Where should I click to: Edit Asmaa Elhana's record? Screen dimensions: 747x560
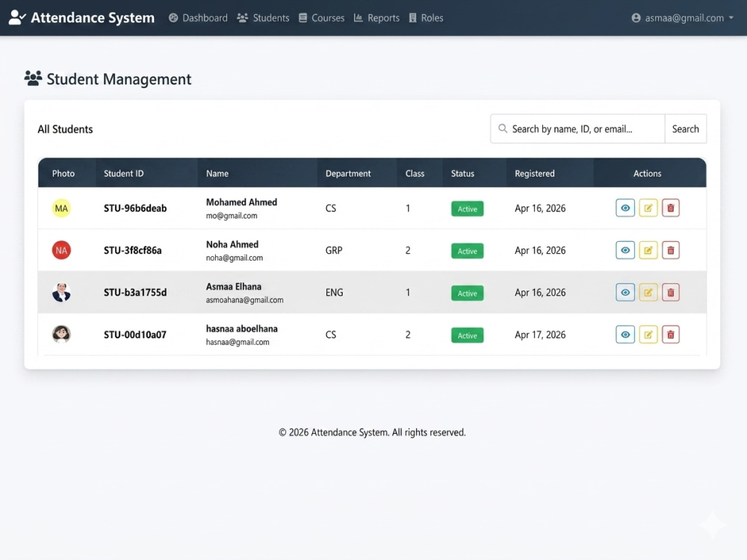[x=648, y=293]
